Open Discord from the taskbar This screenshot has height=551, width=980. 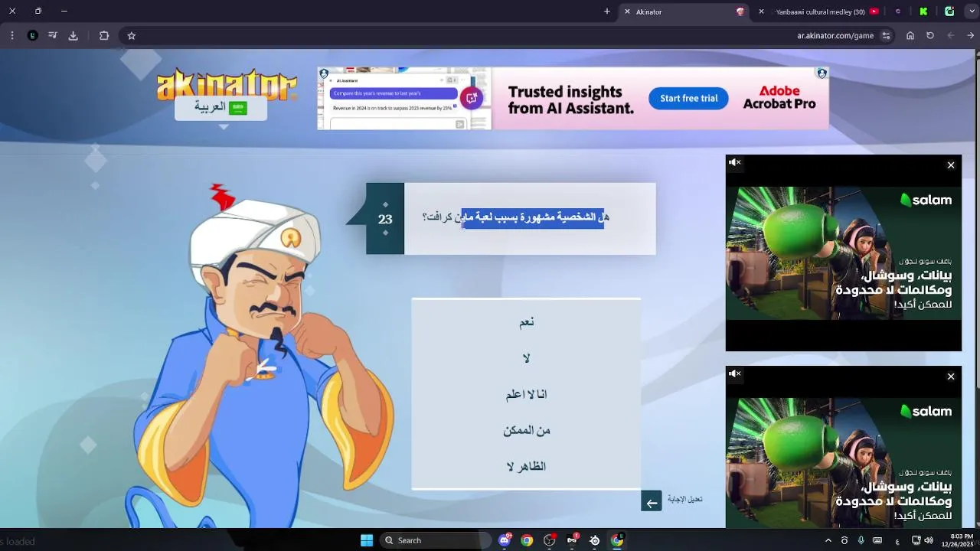coord(505,540)
